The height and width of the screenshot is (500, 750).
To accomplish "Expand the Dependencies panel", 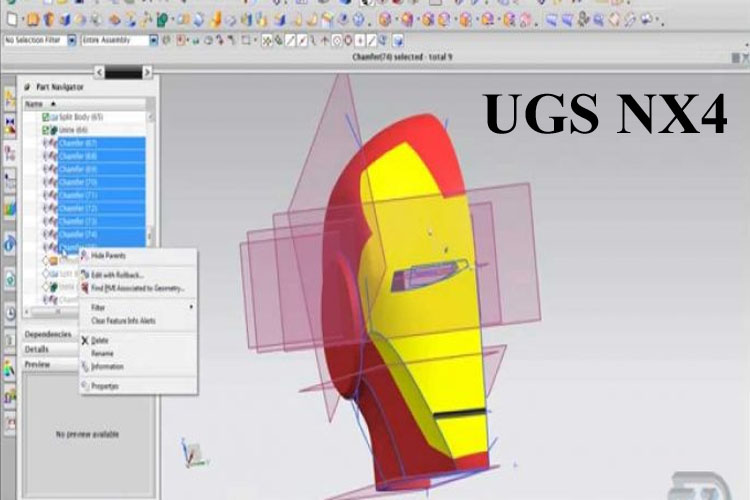I will (48, 334).
